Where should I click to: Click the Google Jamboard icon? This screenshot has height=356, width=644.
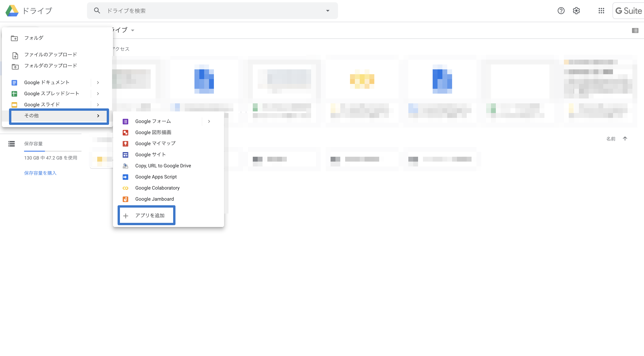coord(125,199)
